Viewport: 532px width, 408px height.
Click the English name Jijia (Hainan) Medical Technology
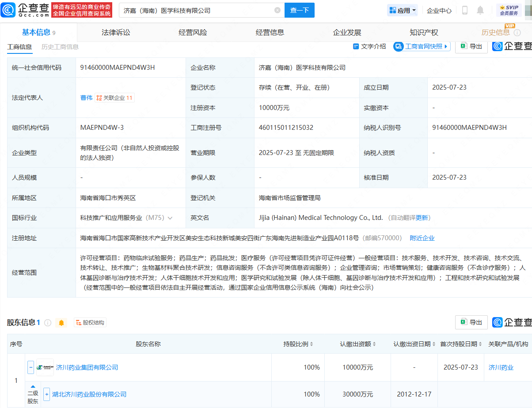pyautogui.click(x=321, y=218)
